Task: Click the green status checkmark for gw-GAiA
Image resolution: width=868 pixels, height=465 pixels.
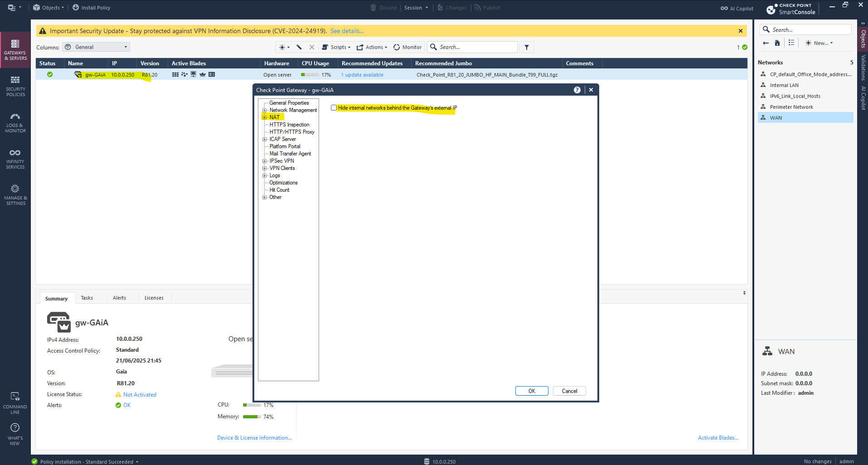Action: [x=50, y=74]
